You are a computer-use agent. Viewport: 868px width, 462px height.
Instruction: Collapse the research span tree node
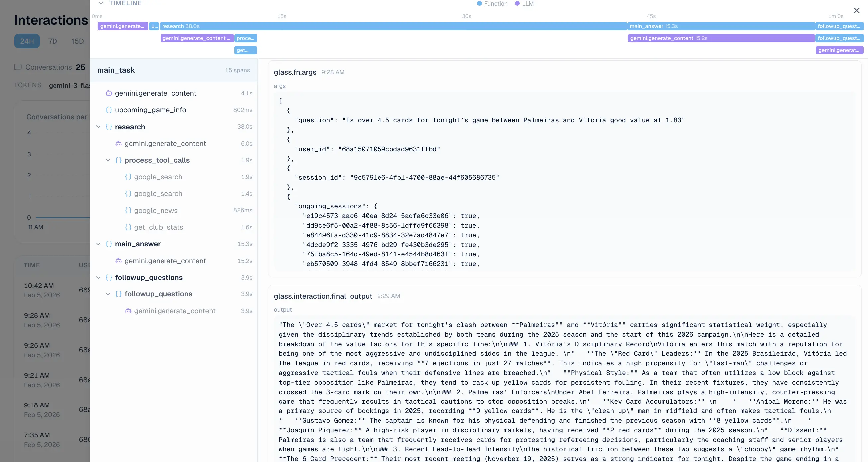(x=98, y=127)
